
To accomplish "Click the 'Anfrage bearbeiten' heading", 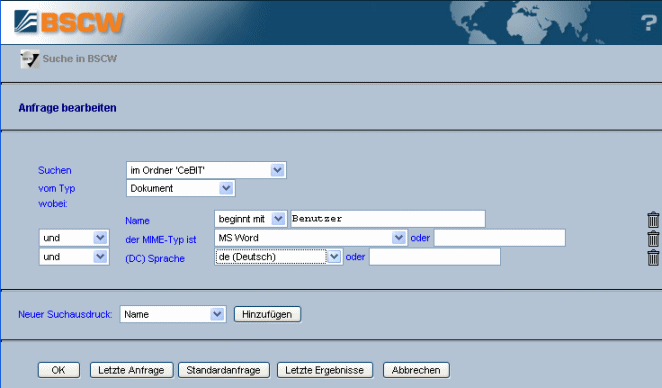I will 68,108.
